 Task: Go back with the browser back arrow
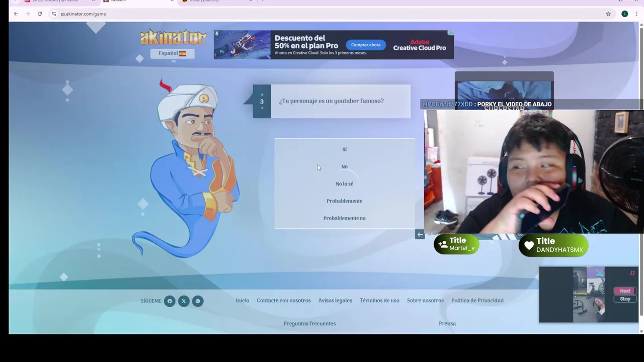16,14
